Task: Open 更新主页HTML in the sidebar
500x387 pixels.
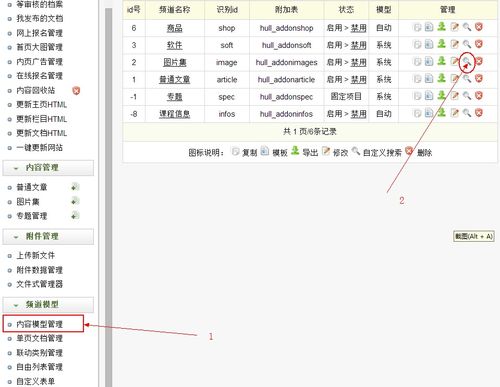Action: (x=42, y=105)
